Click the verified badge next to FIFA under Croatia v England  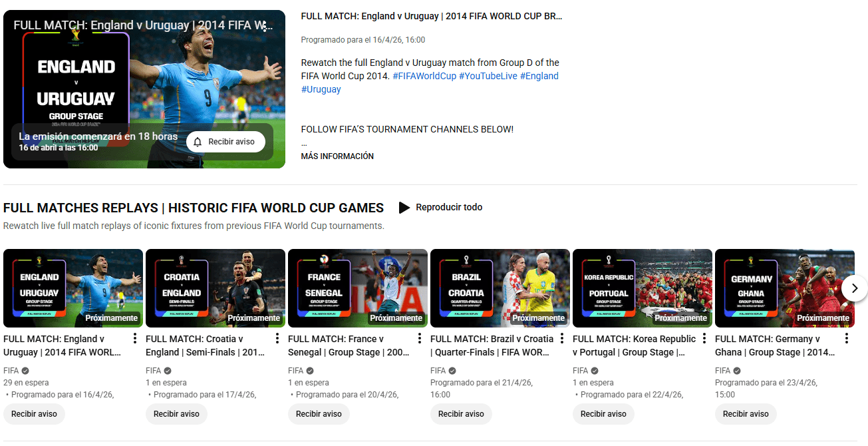pyautogui.click(x=166, y=370)
